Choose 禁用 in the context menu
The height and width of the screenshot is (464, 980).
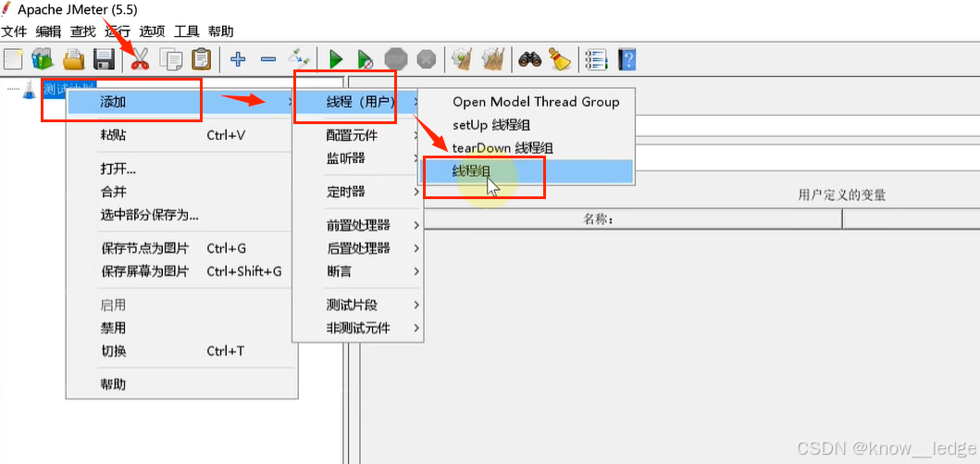coord(180,328)
